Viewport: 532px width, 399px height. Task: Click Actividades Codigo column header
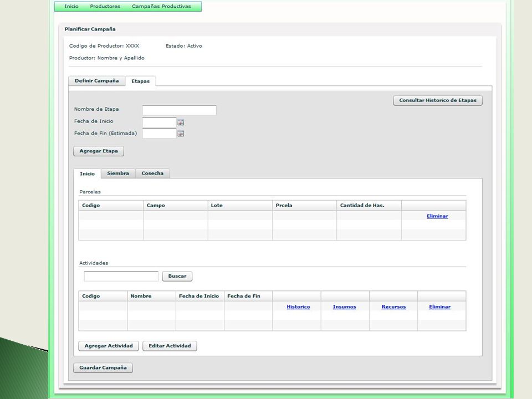(x=103, y=296)
